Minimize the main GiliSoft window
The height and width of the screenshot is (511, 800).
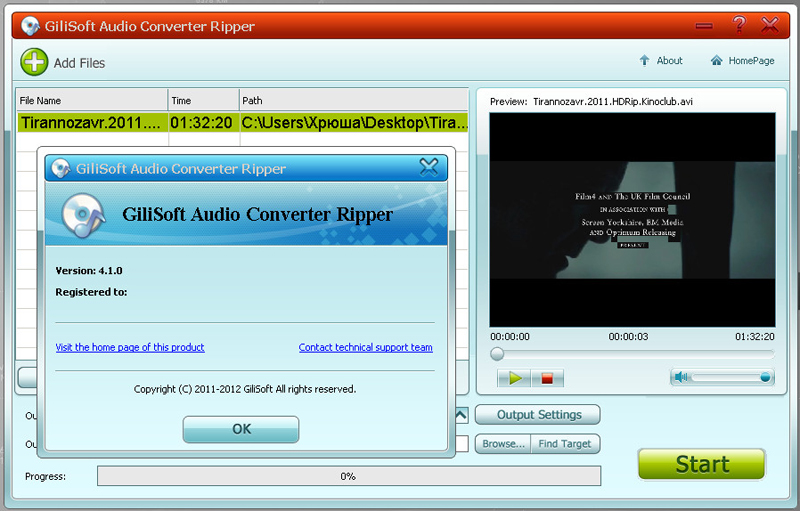click(704, 25)
